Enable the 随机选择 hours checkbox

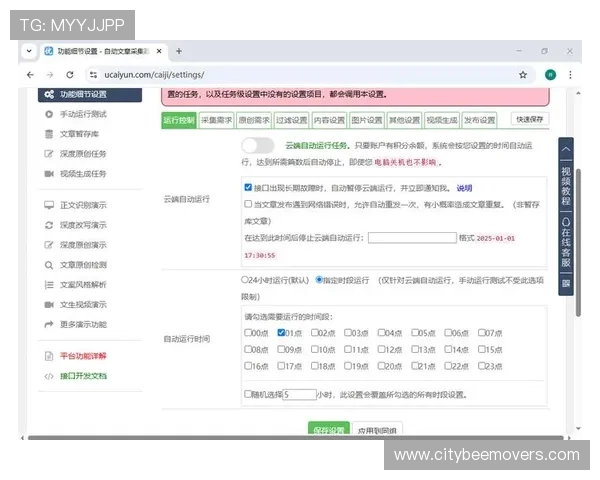(x=248, y=393)
